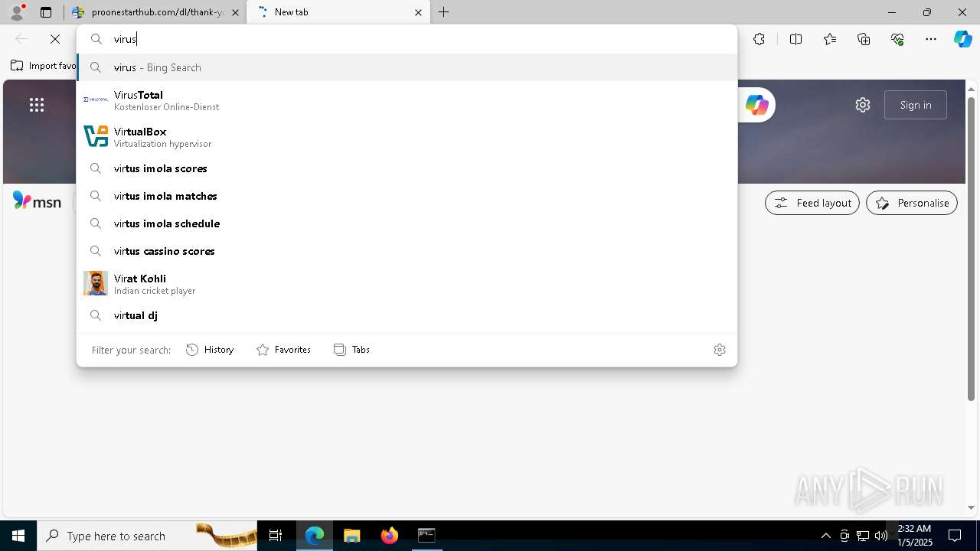Filter search by History
The height and width of the screenshot is (551, 980).
[210, 350]
